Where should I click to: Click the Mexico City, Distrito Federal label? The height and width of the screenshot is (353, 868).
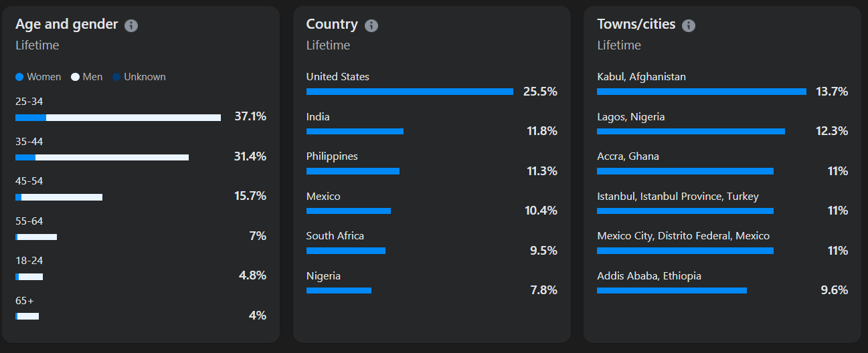[x=683, y=236]
